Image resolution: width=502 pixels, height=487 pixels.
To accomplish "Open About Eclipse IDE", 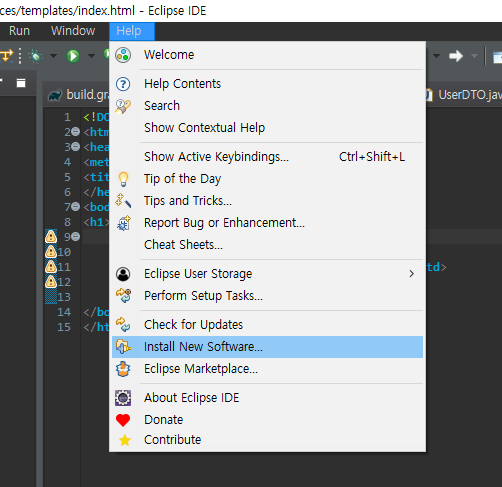I will pyautogui.click(x=267, y=398).
